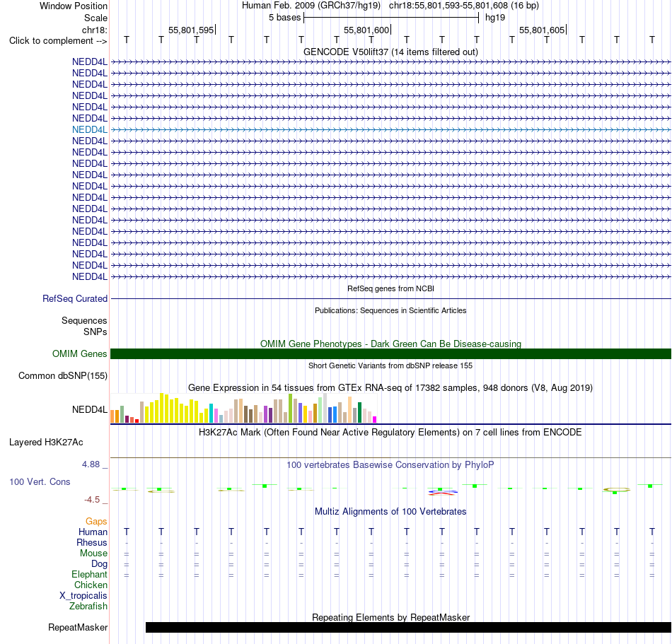
Task: Click the Click to complement label
Action: pyautogui.click(x=58, y=41)
